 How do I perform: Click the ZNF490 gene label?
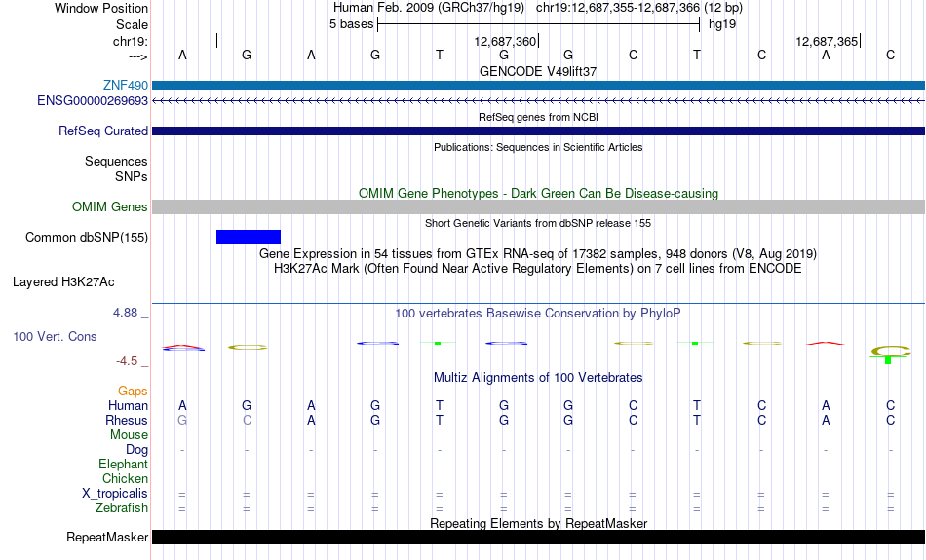pos(125,86)
